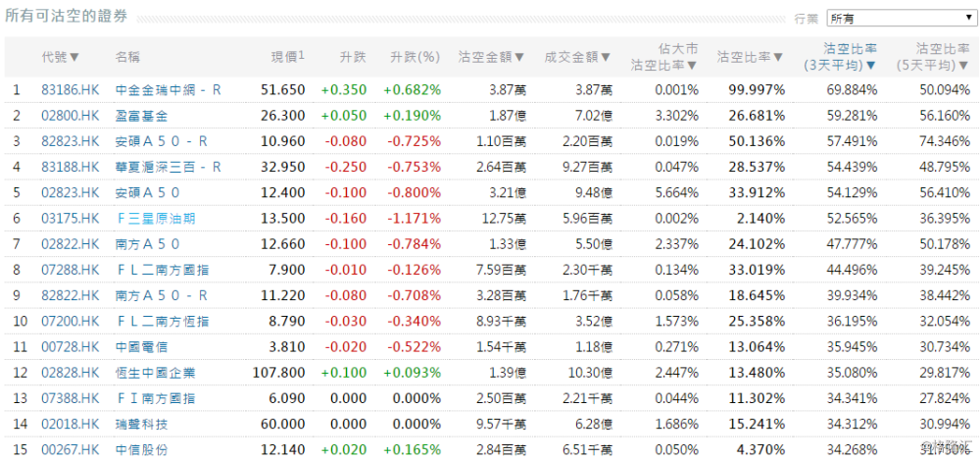Select price 107.800 for 恆生中國企業
This screenshot has height=460, width=980.
tap(279, 373)
